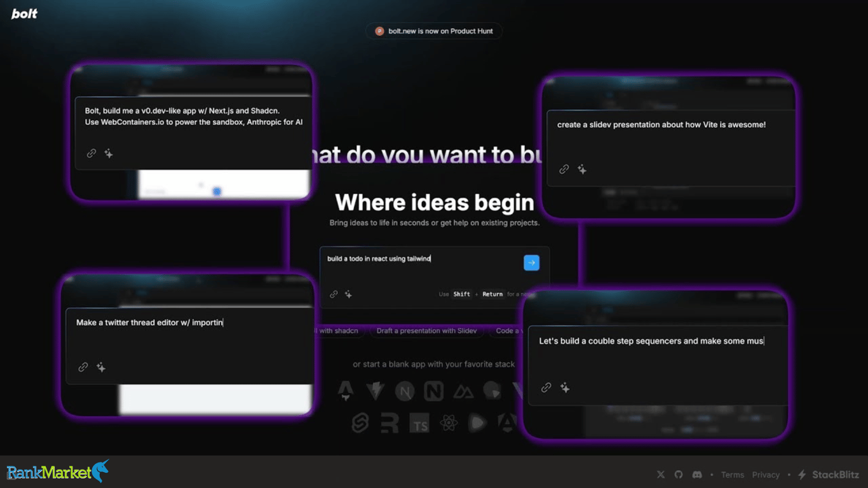Click the bolt logo in the header
The height and width of the screenshot is (488, 868).
(x=24, y=13)
